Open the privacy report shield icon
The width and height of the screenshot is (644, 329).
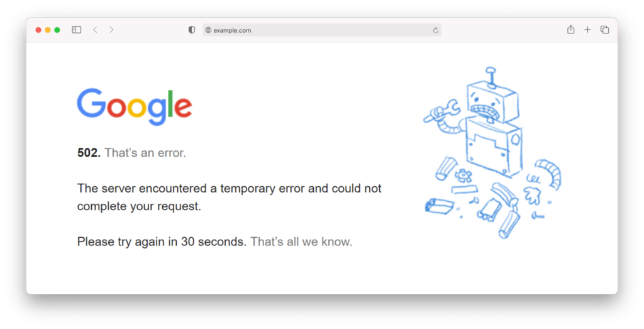click(192, 30)
